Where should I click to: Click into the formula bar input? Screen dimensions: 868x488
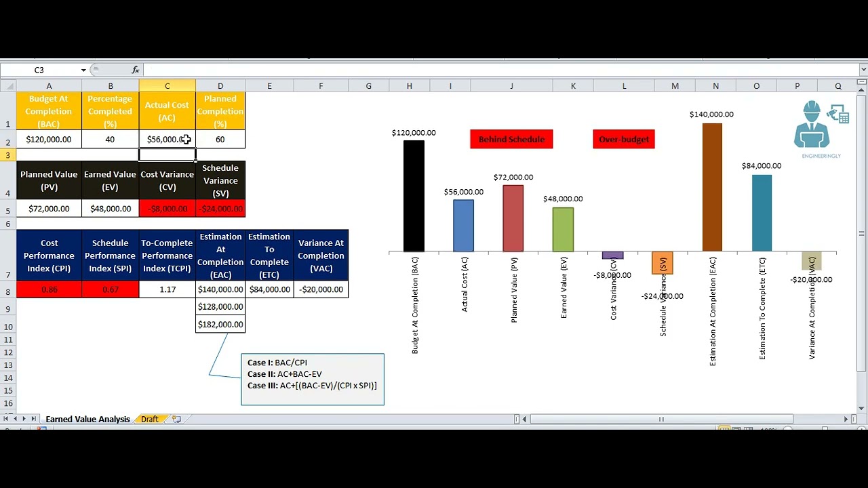(x=500, y=70)
